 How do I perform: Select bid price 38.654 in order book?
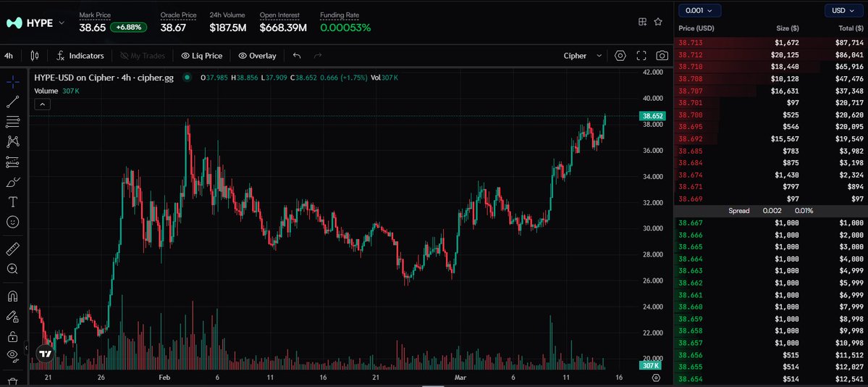(691, 379)
